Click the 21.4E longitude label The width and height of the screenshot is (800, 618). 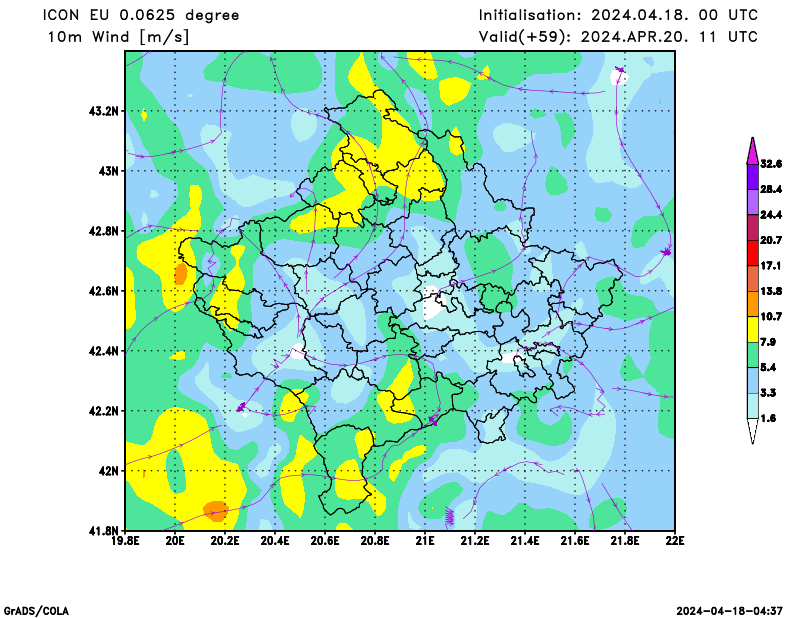pos(525,540)
